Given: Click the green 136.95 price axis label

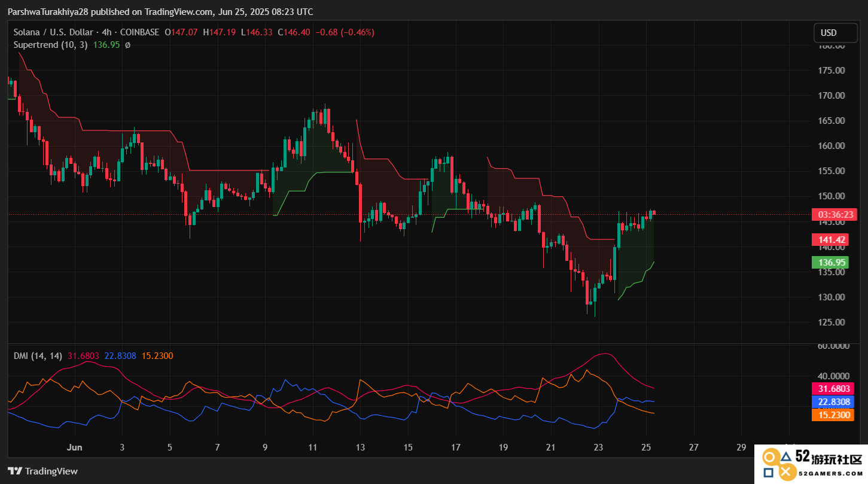Looking at the screenshot, I should pos(832,262).
